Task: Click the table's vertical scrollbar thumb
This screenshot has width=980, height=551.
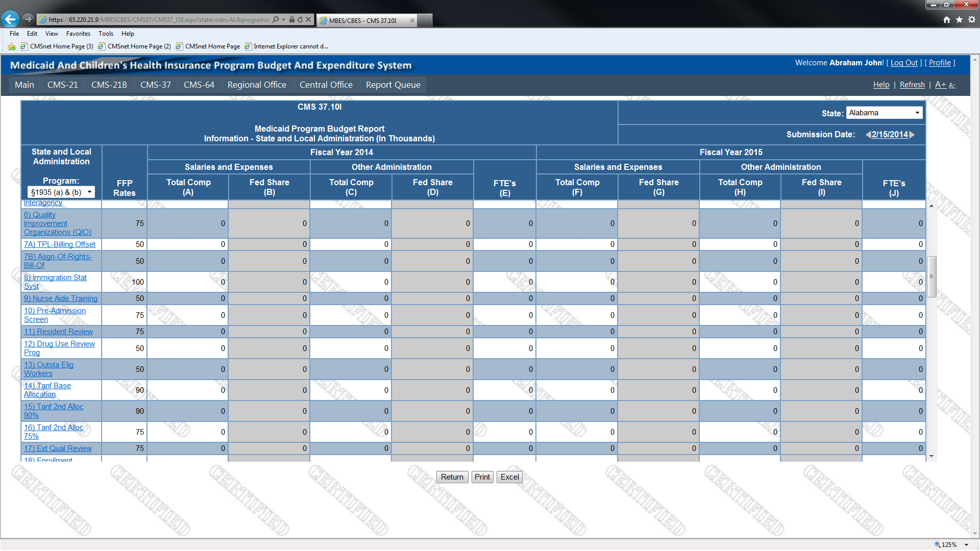Action: pos(932,277)
